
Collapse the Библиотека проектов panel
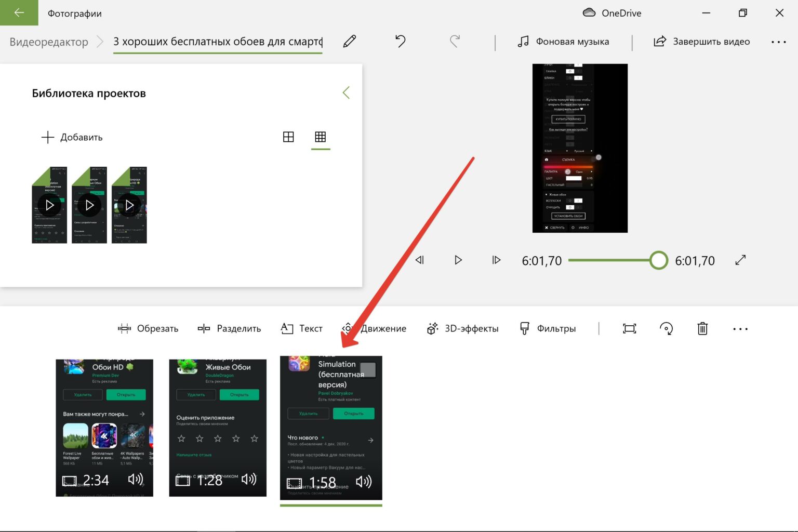[346, 93]
